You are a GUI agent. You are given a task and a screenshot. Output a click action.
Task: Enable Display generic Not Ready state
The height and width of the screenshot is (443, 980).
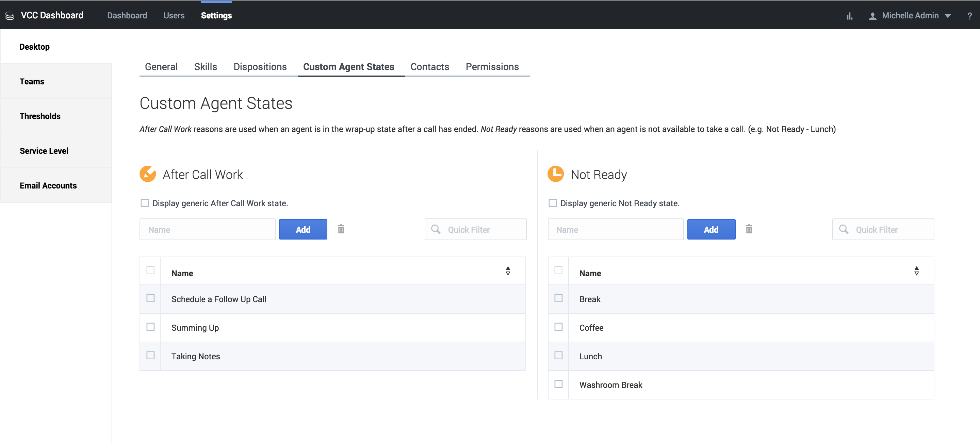click(552, 203)
